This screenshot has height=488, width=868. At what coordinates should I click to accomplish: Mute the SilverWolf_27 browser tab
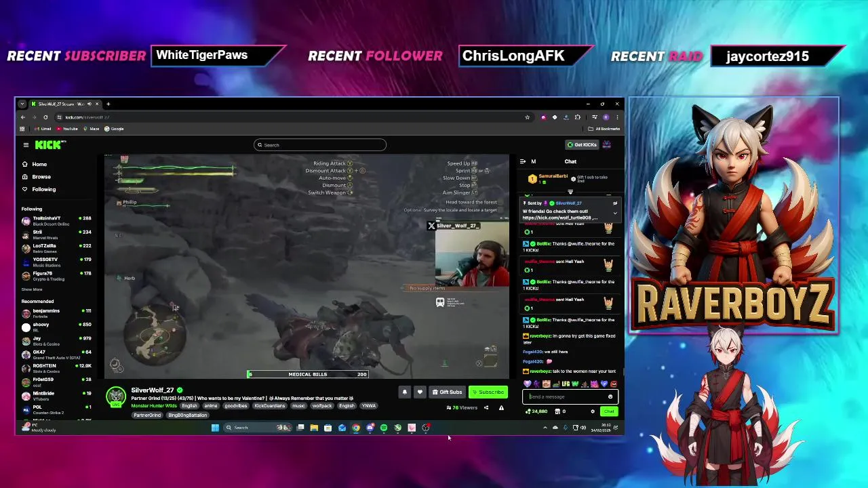pyautogui.click(x=88, y=104)
